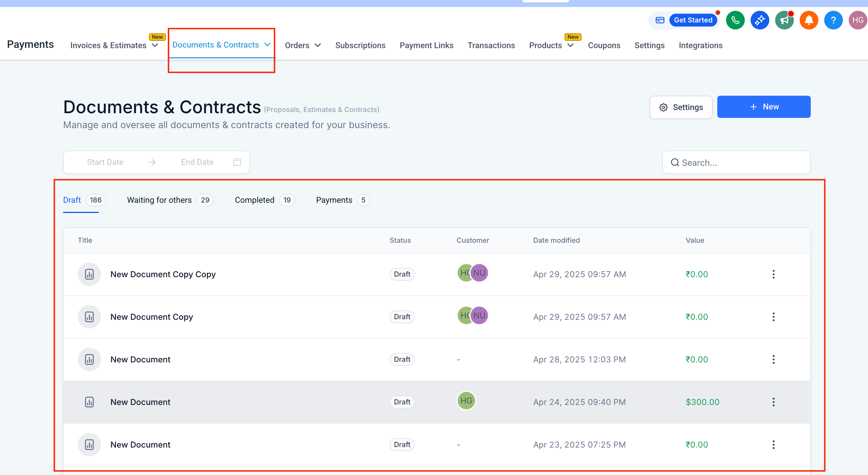Click the blue New button
868x475 pixels.
coord(763,107)
